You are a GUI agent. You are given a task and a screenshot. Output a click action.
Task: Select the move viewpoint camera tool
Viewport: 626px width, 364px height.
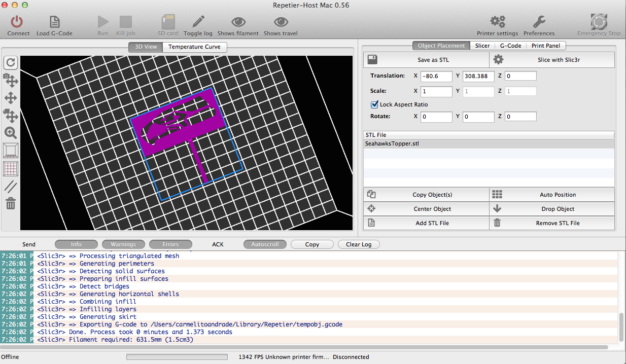tap(11, 80)
